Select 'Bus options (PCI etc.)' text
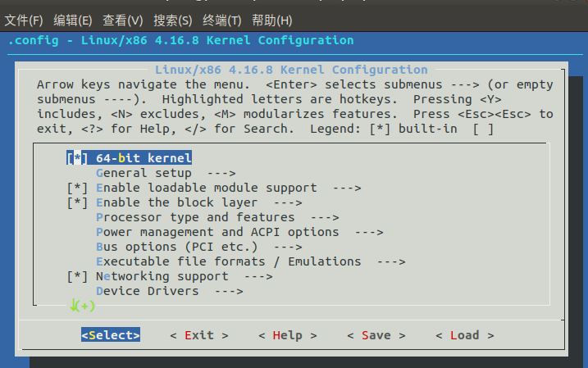This screenshot has height=368, width=588. tap(176, 247)
